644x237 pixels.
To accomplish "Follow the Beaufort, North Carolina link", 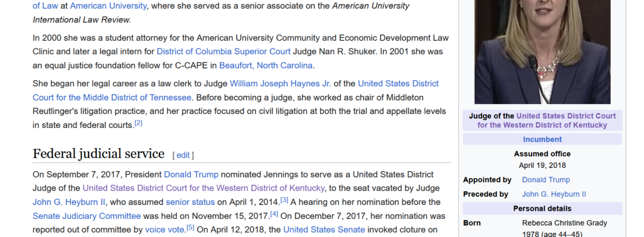I will pos(266,65).
